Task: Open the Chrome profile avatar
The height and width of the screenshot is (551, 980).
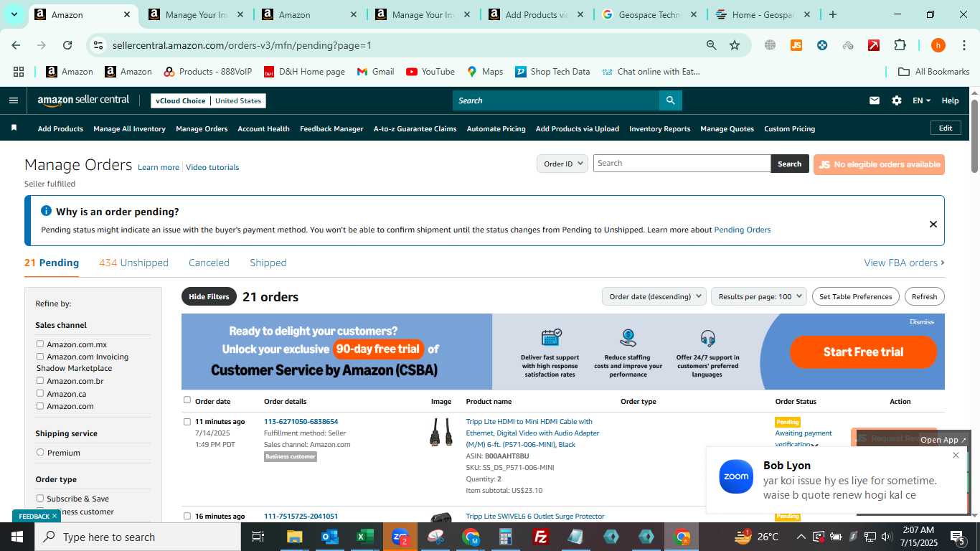Action: click(938, 45)
